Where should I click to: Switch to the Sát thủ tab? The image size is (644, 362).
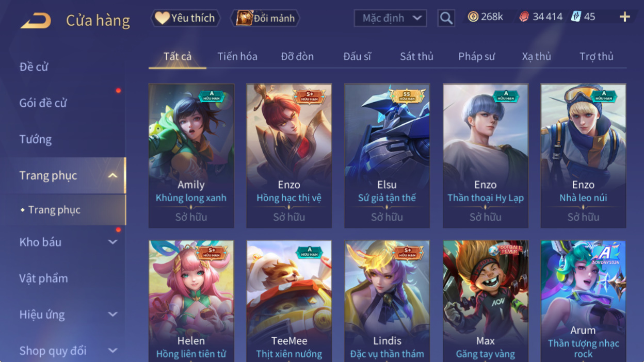tap(416, 56)
